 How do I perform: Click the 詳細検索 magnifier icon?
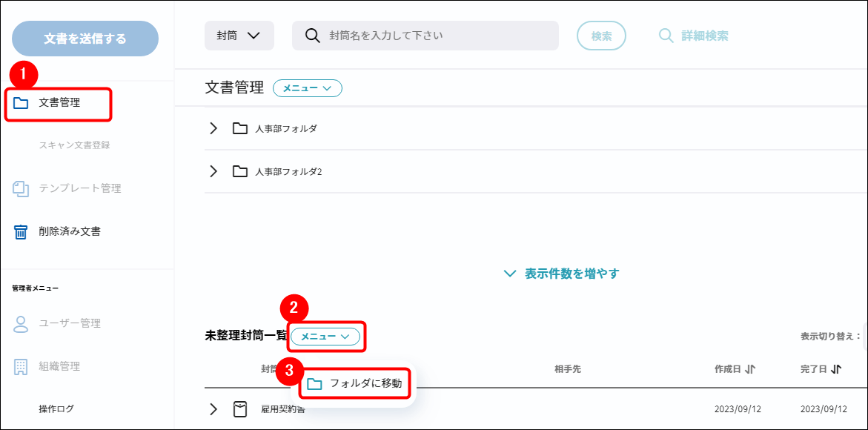(x=666, y=36)
